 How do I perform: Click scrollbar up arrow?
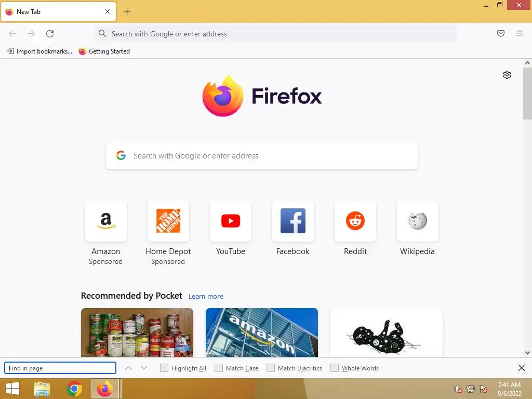point(527,63)
